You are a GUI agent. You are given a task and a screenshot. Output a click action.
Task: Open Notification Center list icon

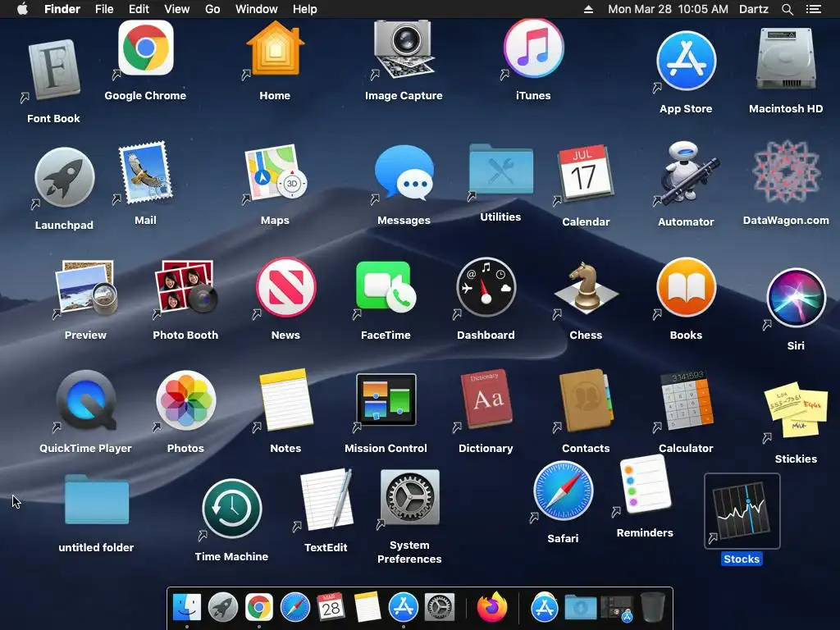coord(814,9)
